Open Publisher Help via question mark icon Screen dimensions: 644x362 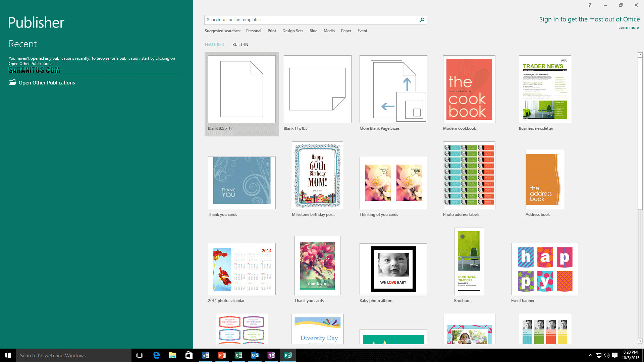tap(590, 5)
